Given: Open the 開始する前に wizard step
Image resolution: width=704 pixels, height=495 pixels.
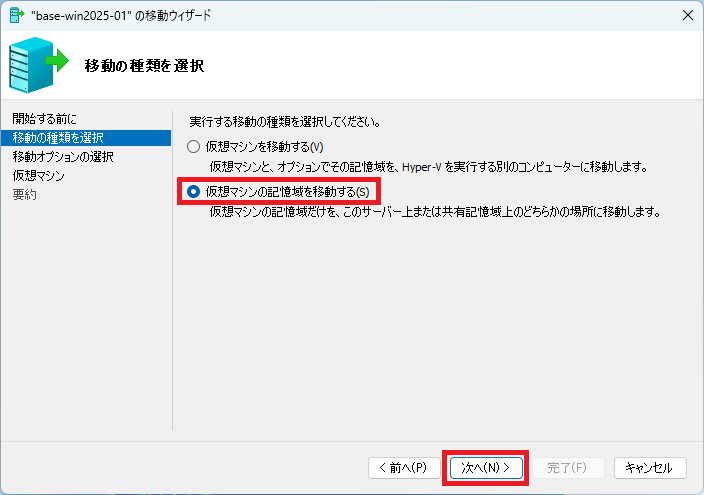Looking at the screenshot, I should (44, 119).
